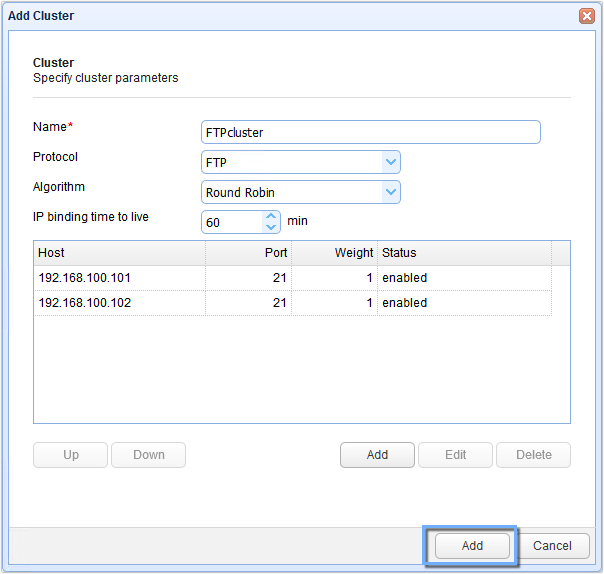Decrease IP binding time with down arrow
The image size is (604, 574).
tap(272, 227)
